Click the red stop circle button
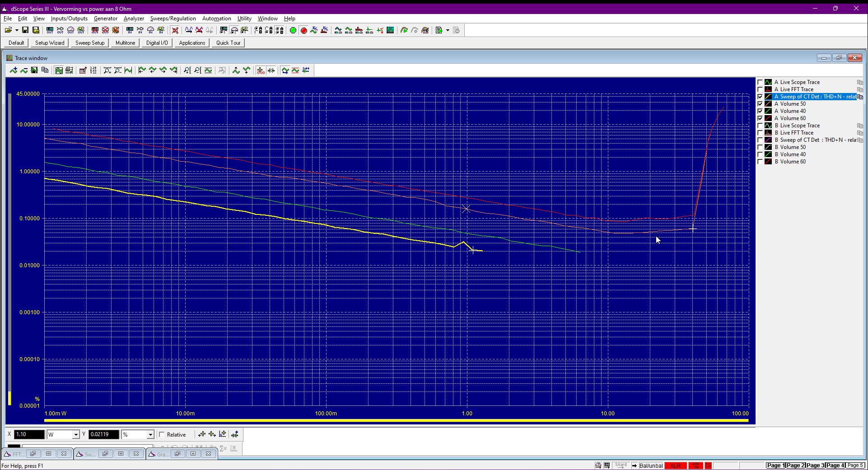The image size is (868, 470). (303, 30)
